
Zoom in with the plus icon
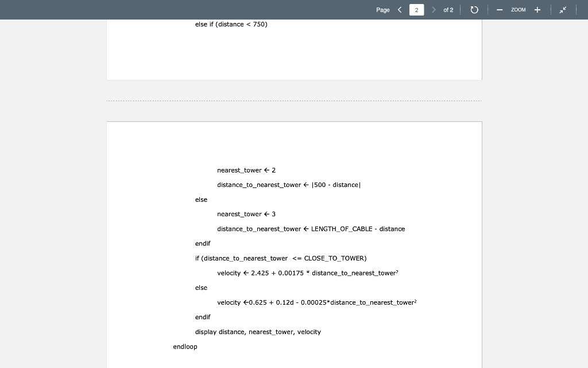537,10
